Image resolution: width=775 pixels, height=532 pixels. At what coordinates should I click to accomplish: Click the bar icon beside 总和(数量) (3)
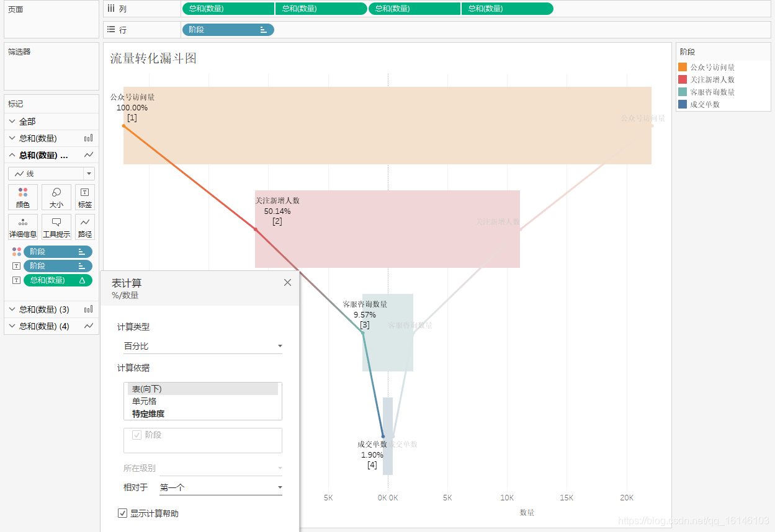[89, 309]
